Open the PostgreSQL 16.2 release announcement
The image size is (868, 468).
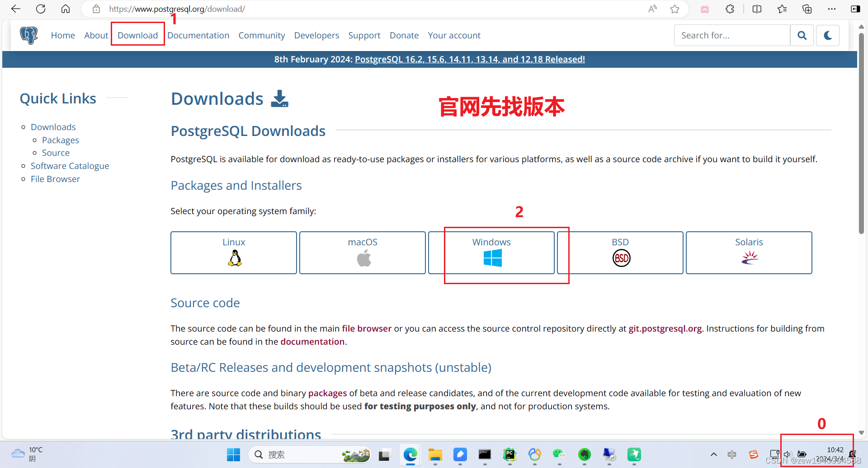[469, 59]
